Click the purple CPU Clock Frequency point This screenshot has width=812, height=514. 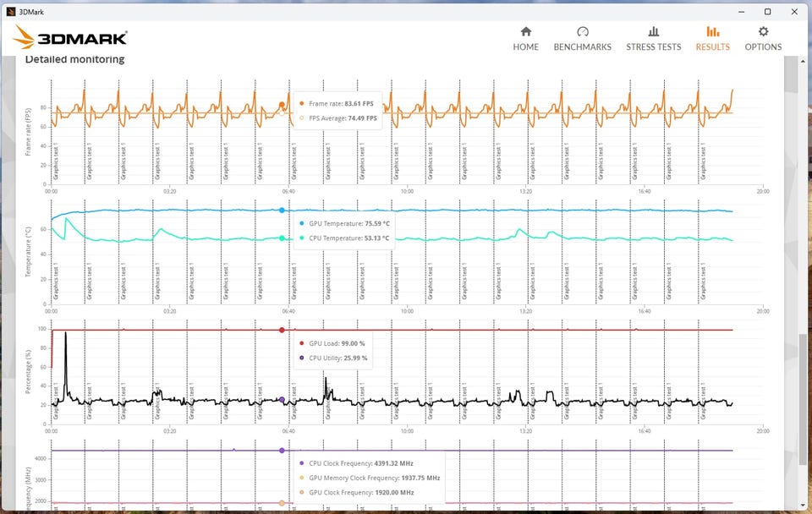(x=282, y=451)
